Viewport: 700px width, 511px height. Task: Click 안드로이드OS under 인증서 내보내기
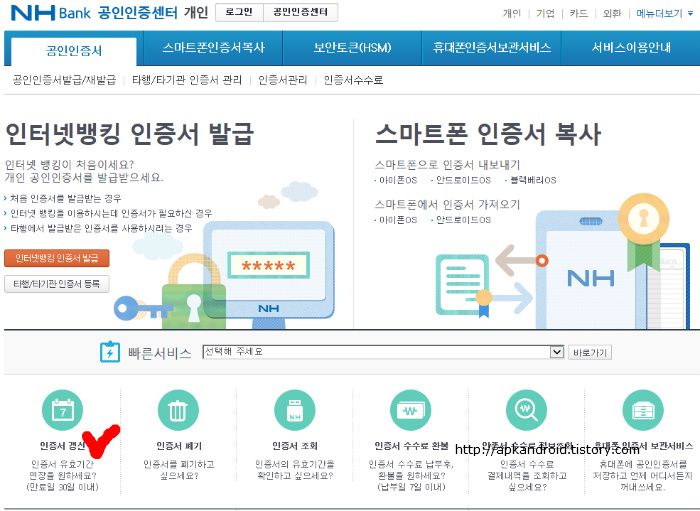coord(463,180)
